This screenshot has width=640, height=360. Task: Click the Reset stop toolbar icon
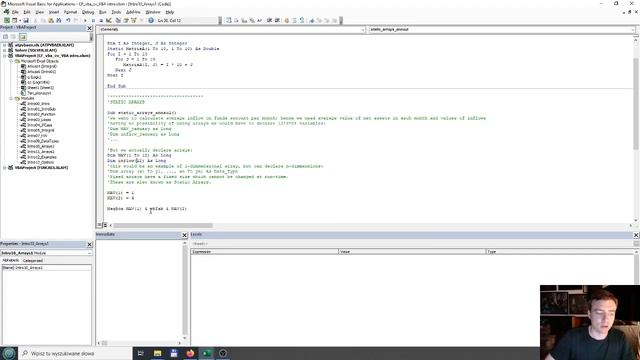click(101, 20)
